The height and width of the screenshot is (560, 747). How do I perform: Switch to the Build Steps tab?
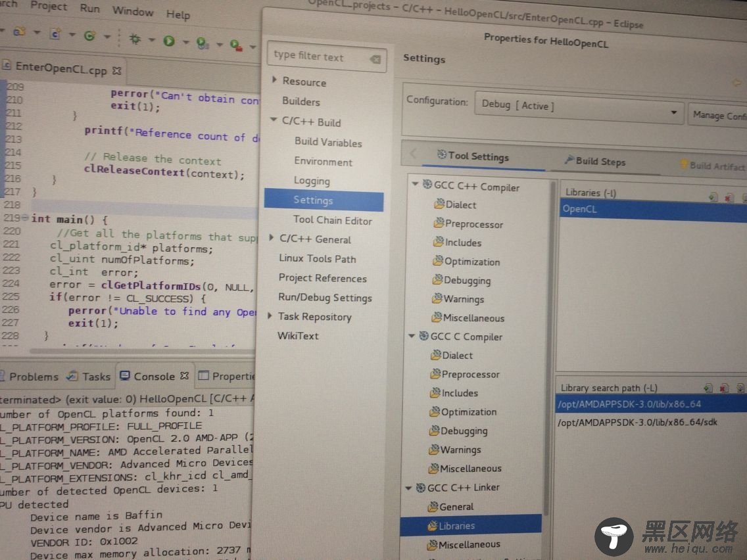click(x=595, y=161)
